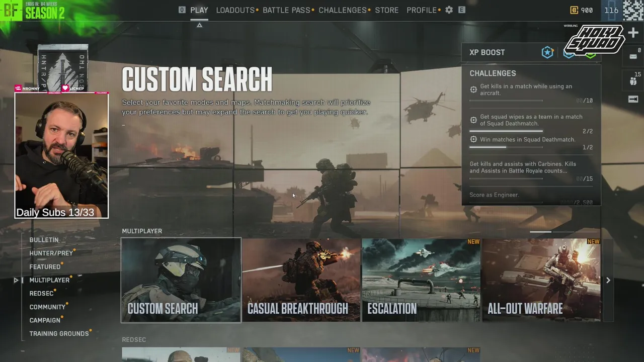Open the player level 116 badge
The height and width of the screenshot is (362, 644).
coord(611,10)
